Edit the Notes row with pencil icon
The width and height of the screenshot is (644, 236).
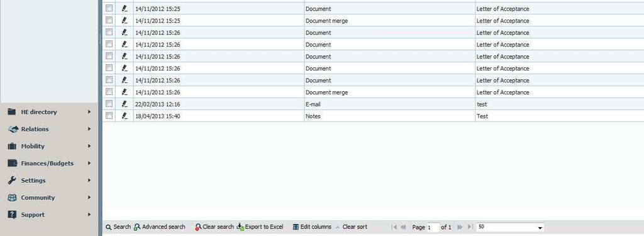tap(125, 116)
